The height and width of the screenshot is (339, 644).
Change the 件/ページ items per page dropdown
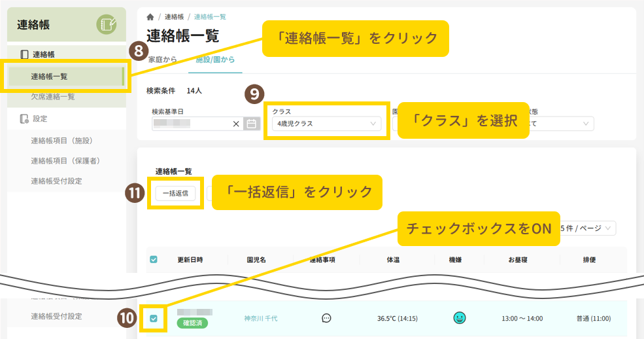[x=588, y=228]
